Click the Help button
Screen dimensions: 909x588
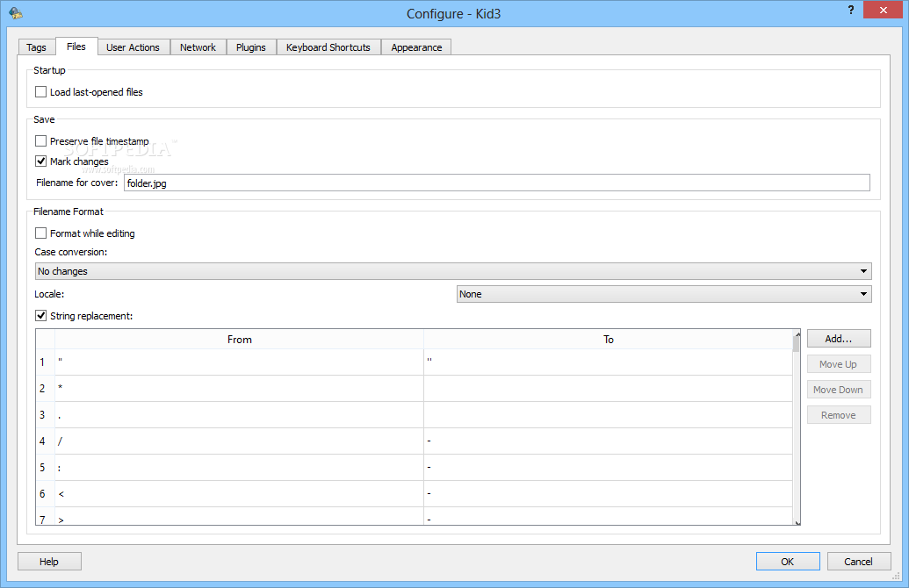49,562
